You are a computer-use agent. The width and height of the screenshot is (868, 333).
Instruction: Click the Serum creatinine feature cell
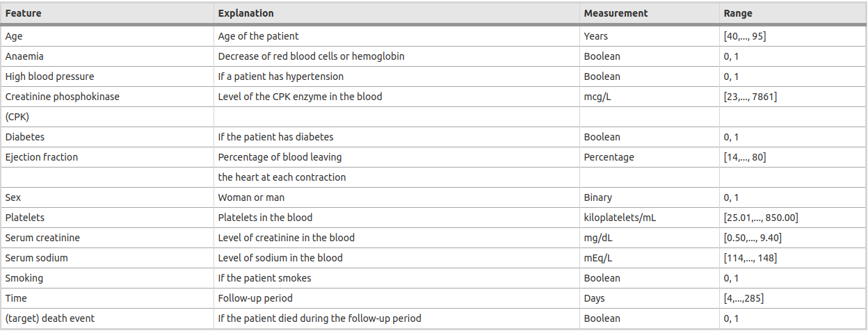42,238
